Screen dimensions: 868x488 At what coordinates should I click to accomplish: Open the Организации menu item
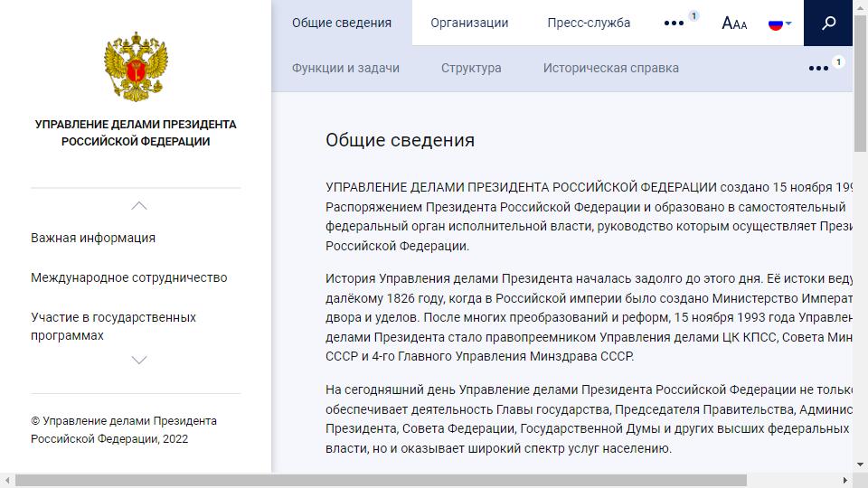469,23
